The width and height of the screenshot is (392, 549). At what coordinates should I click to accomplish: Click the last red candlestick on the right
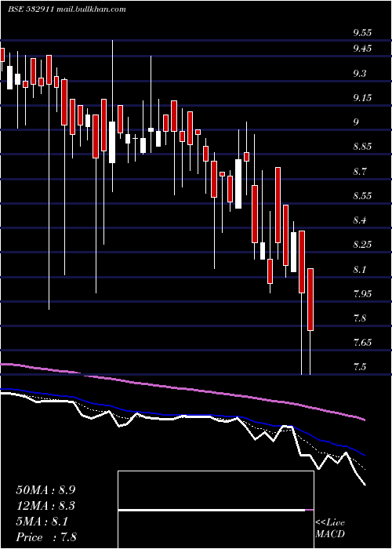point(310,300)
